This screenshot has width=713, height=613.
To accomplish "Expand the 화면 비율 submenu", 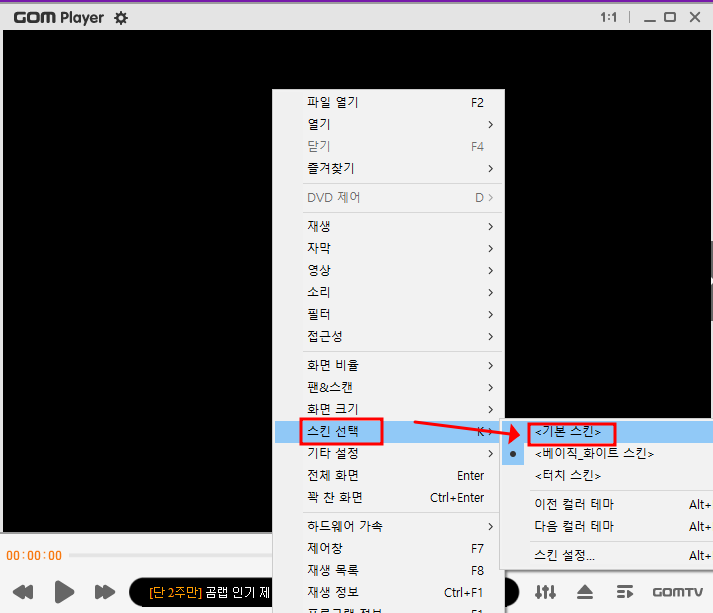I will (390, 365).
